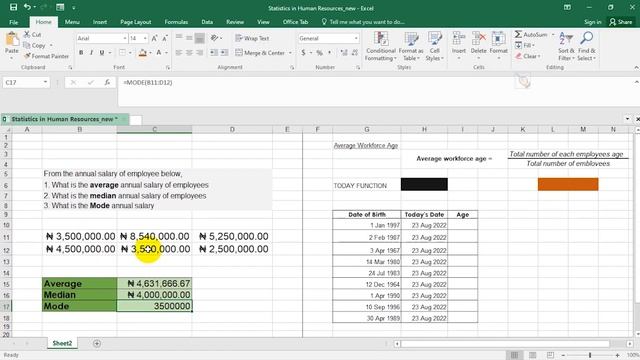Select cell with Average value 4,631,666.67
This screenshot has width=640, height=360.
(154, 283)
